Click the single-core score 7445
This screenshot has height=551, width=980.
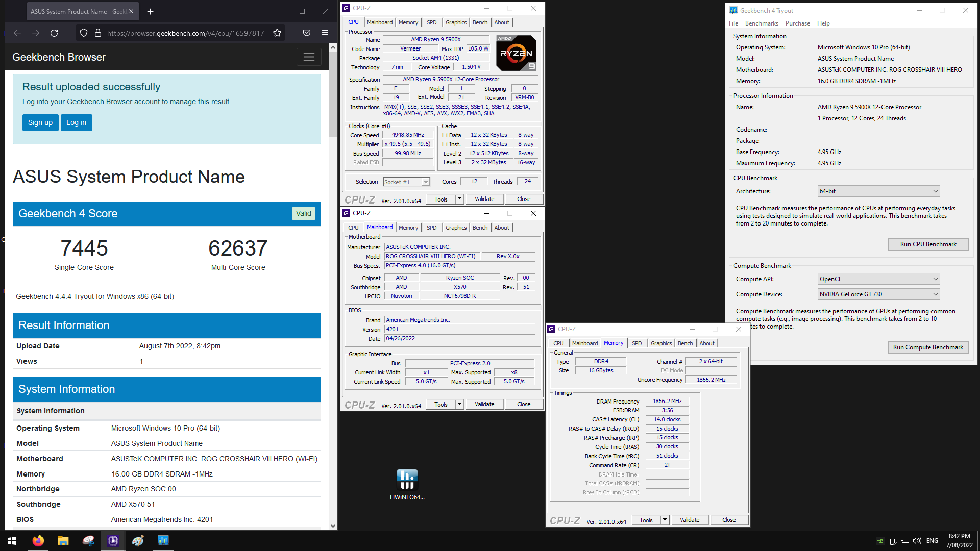tap(84, 248)
